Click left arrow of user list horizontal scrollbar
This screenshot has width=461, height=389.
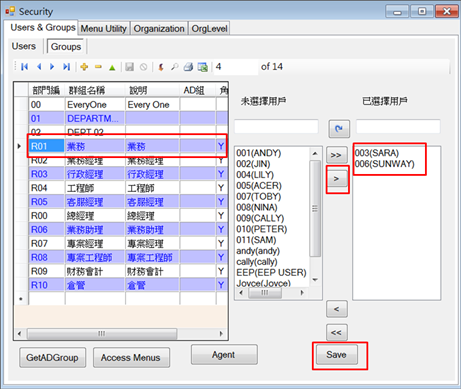coord(241,293)
